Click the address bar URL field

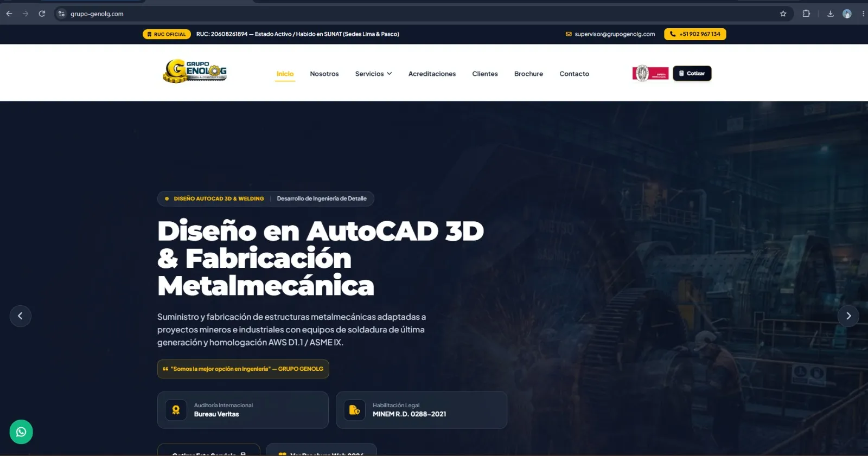[423, 14]
